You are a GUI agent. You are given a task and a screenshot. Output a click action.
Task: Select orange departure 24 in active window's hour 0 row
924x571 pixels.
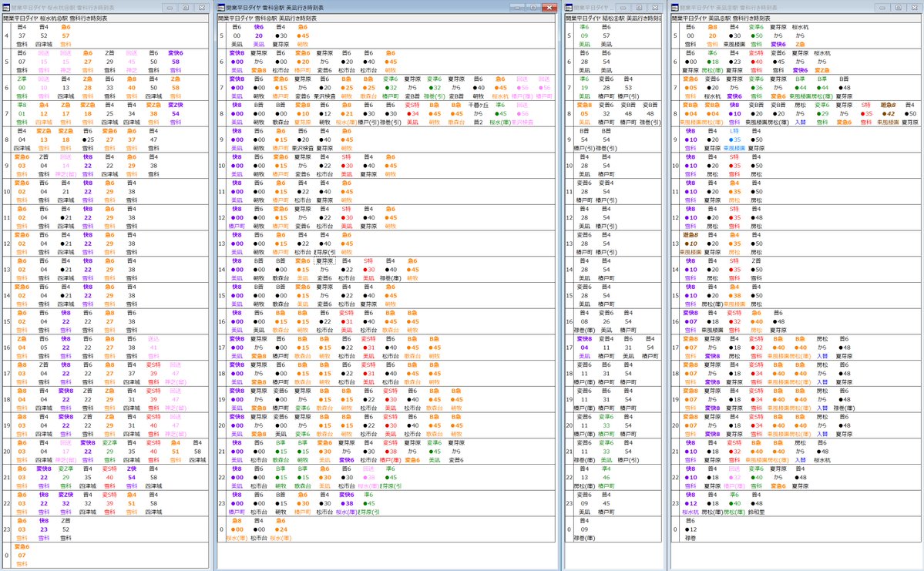pyautogui.click(x=281, y=529)
